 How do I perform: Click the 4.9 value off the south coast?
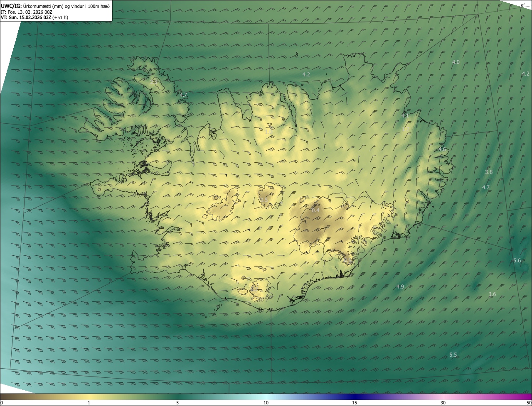click(400, 287)
